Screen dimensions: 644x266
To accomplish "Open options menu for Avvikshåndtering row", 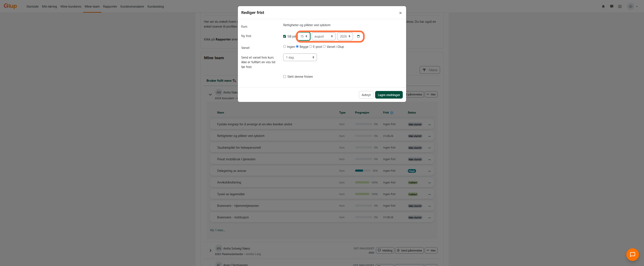I will 429,183.
